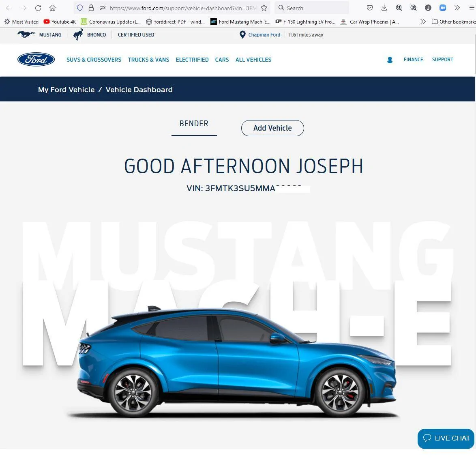476x460 pixels.
Task: Open the Youtube 4K bookmark
Action: [60, 21]
